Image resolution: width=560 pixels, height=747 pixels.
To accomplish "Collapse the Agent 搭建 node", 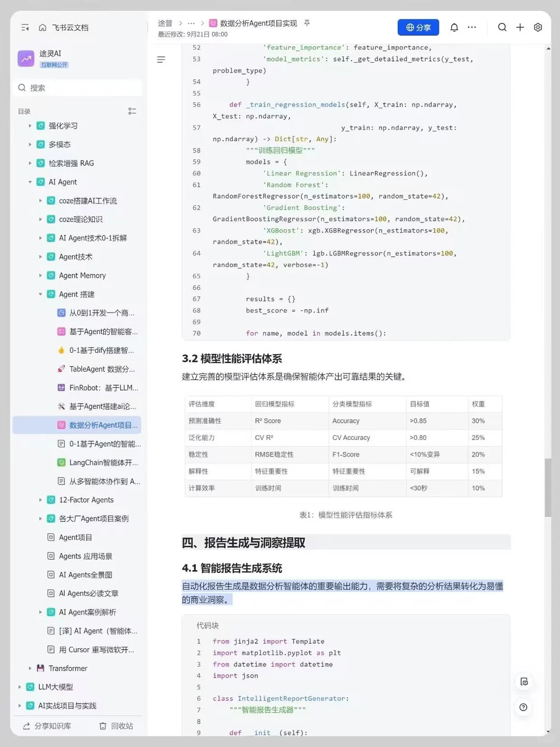I will coord(40,294).
